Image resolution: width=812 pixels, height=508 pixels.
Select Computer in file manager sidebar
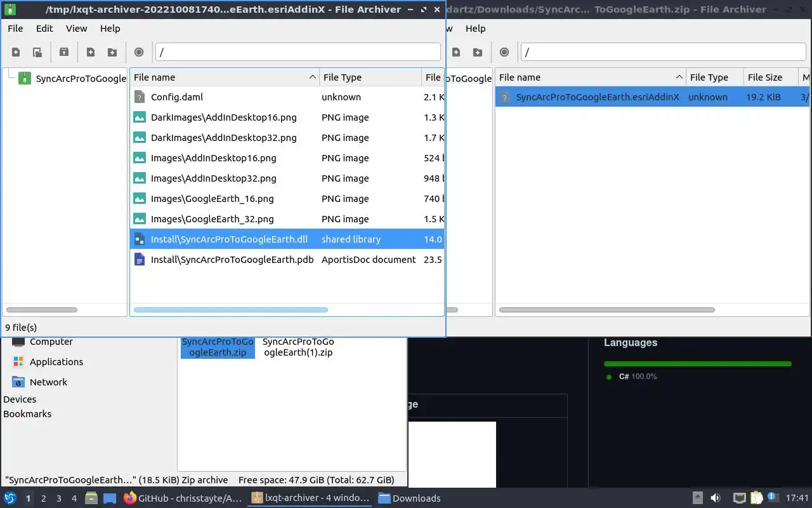(51, 342)
